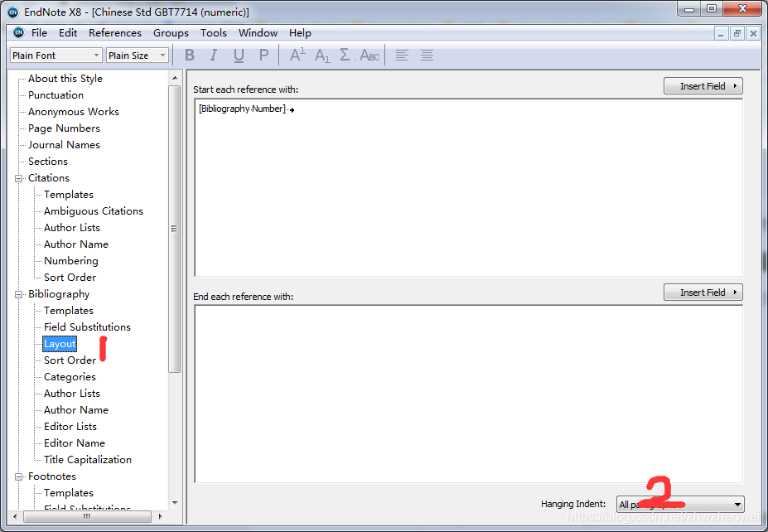Open the Hanging Indent dropdown
The width and height of the screenshot is (768, 532).
pyautogui.click(x=680, y=504)
